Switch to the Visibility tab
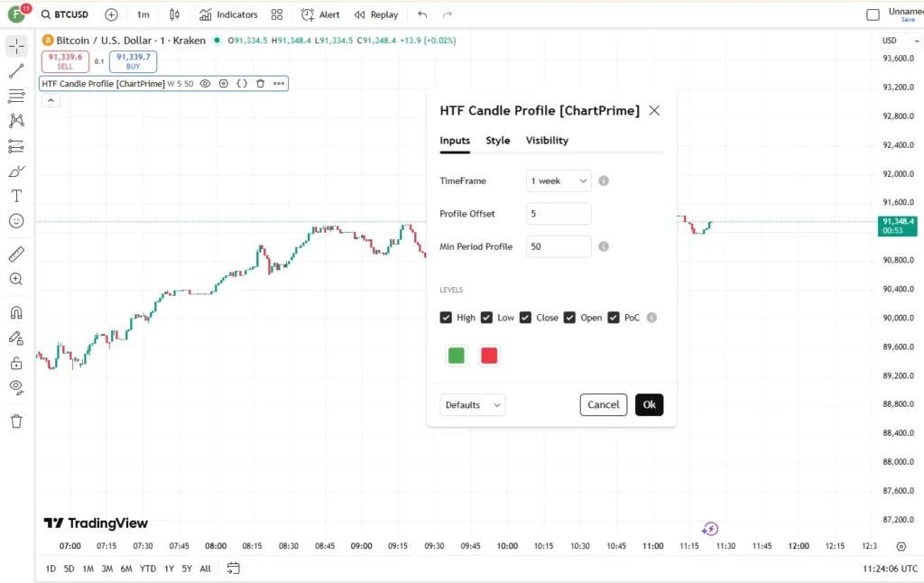 [x=547, y=140]
